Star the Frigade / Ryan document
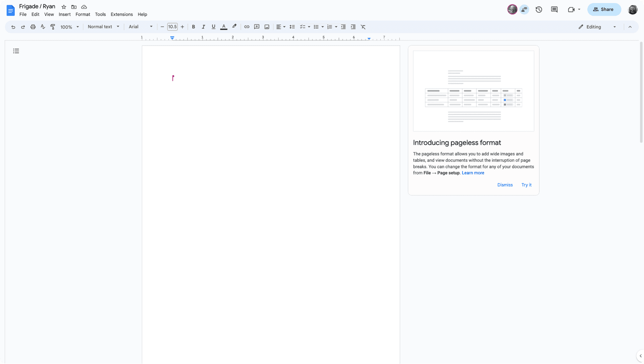Screen dimensions: 644x364 pyautogui.click(x=64, y=7)
